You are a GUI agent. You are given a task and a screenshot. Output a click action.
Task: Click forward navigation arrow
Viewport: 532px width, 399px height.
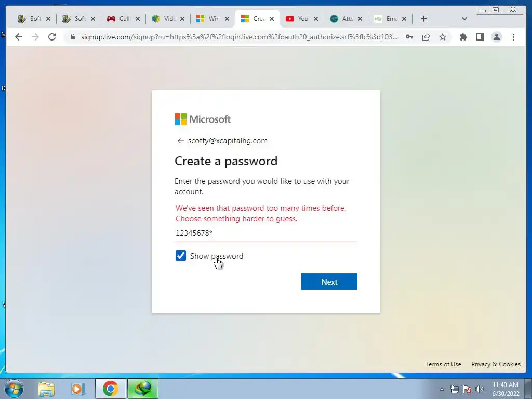35,37
